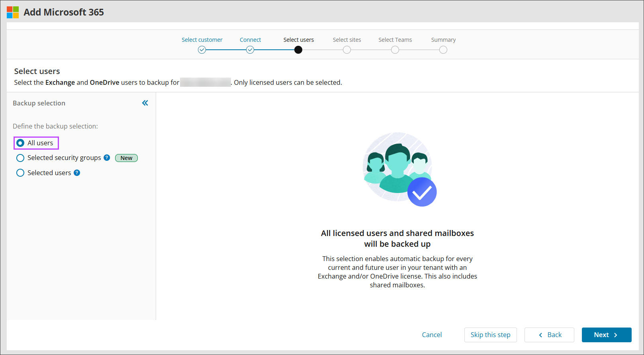Click the Connect step checkmark circle
Image resolution: width=644 pixels, height=355 pixels.
(x=250, y=50)
